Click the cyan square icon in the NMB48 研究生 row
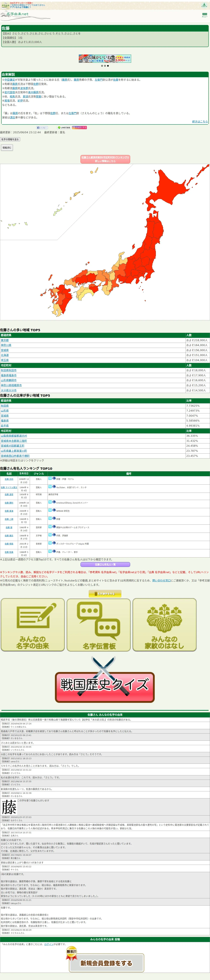This screenshot has height=980, width=210. click(x=50, y=510)
